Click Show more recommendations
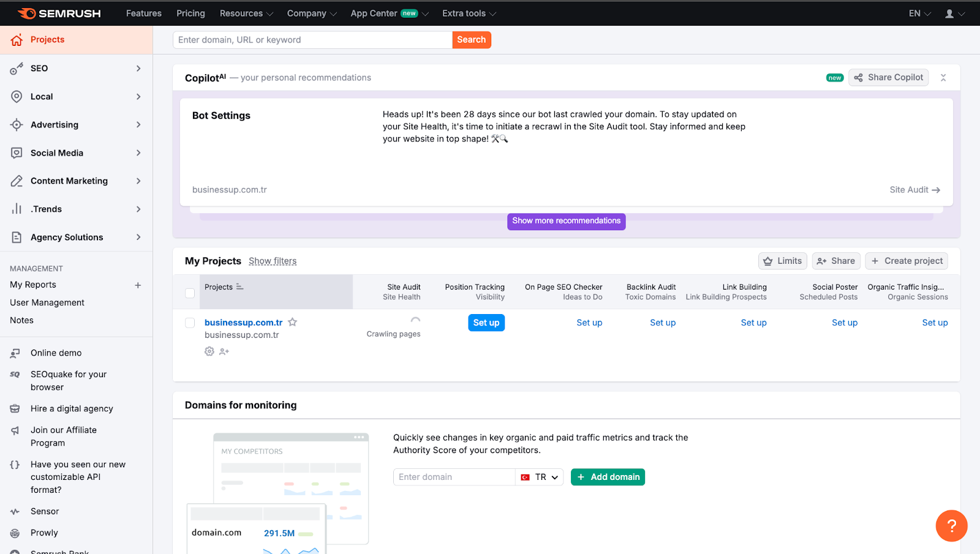 [567, 221]
